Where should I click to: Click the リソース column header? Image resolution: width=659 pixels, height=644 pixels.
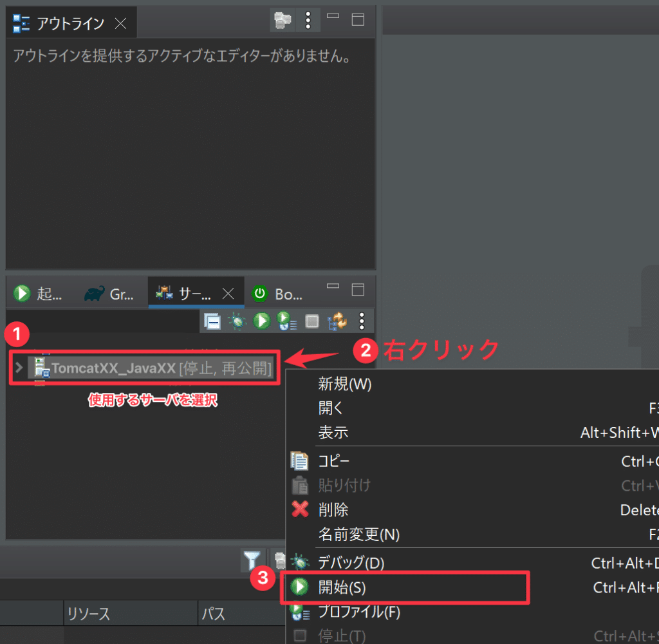tap(89, 614)
